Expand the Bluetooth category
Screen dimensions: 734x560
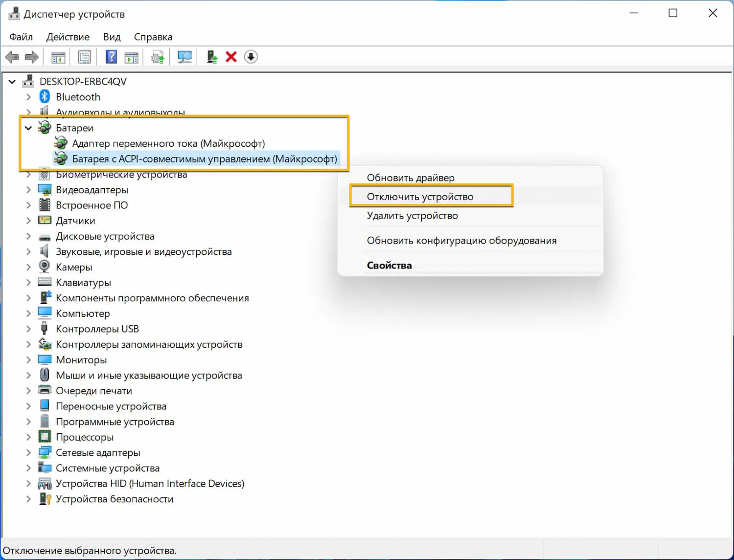click(x=28, y=97)
